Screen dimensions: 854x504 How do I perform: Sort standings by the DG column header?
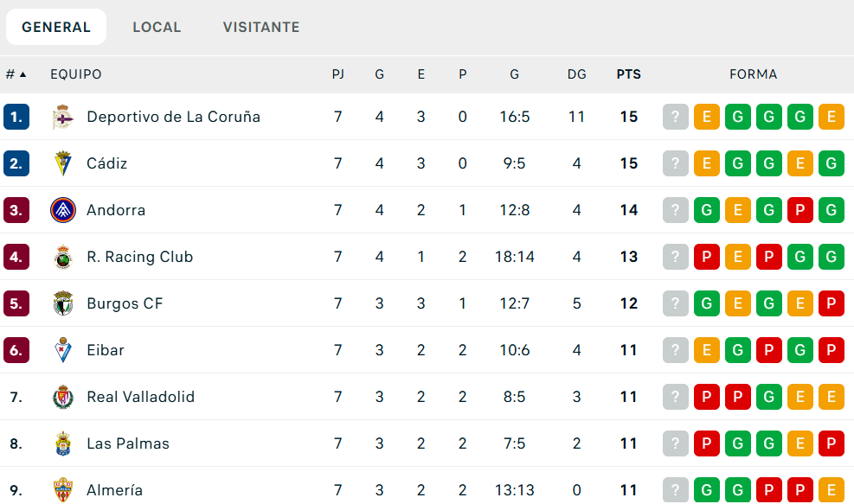(577, 74)
